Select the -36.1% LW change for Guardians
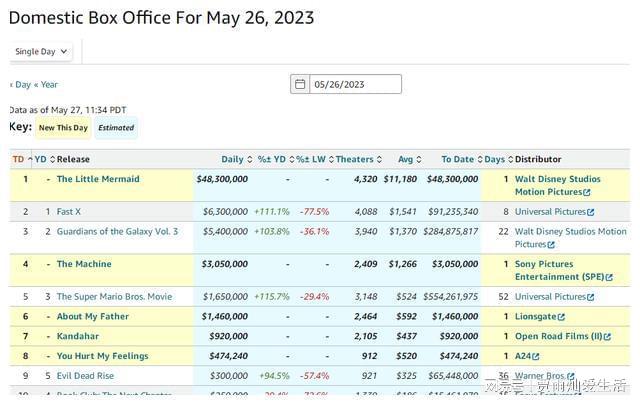 [314, 231]
